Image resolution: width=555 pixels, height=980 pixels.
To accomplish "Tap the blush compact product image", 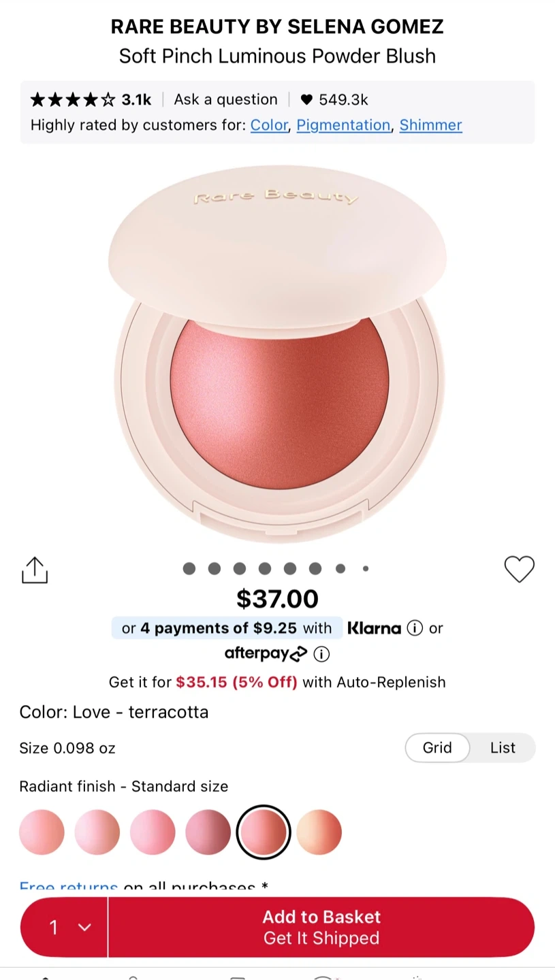I will click(x=277, y=354).
